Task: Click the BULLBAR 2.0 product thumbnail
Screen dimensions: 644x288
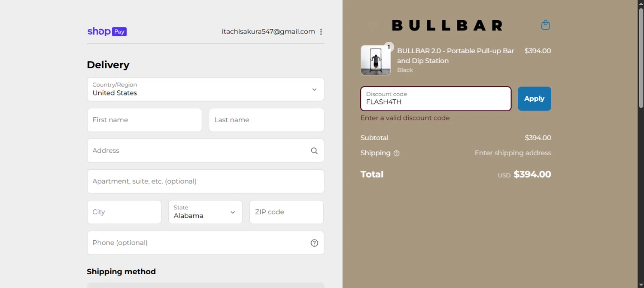Action: pyautogui.click(x=376, y=60)
